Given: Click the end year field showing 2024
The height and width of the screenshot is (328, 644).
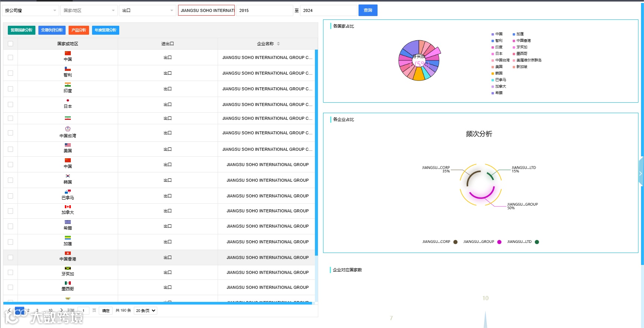Looking at the screenshot, I should (329, 10).
